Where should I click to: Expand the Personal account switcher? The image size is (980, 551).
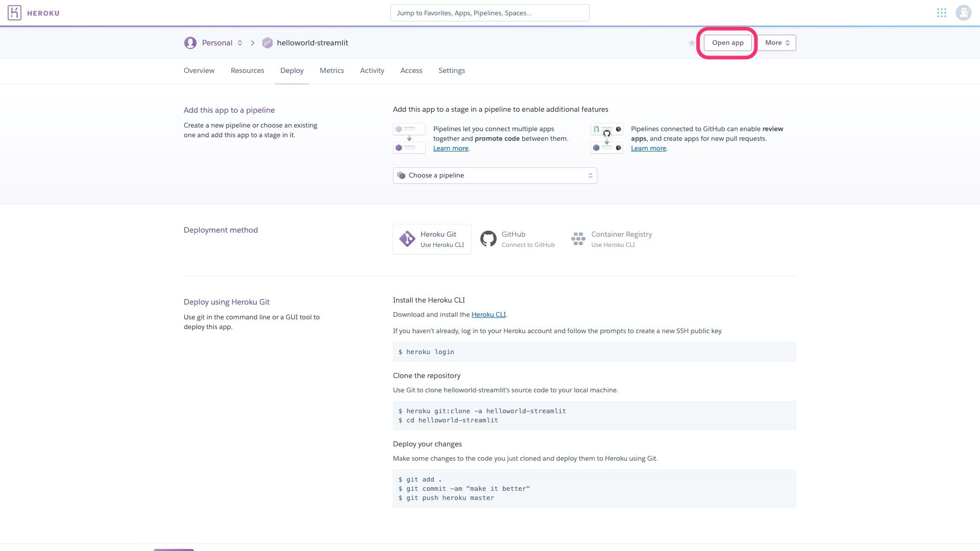(x=222, y=43)
